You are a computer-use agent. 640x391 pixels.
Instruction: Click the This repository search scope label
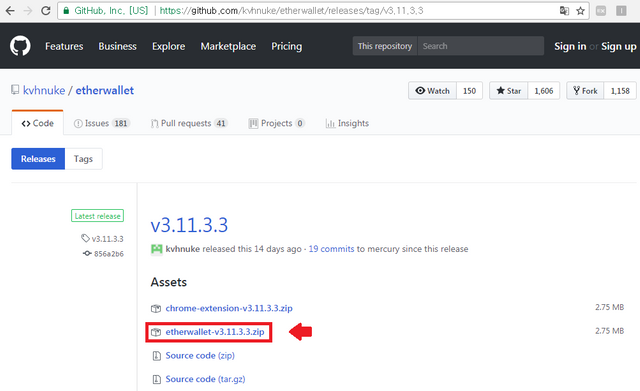(385, 46)
